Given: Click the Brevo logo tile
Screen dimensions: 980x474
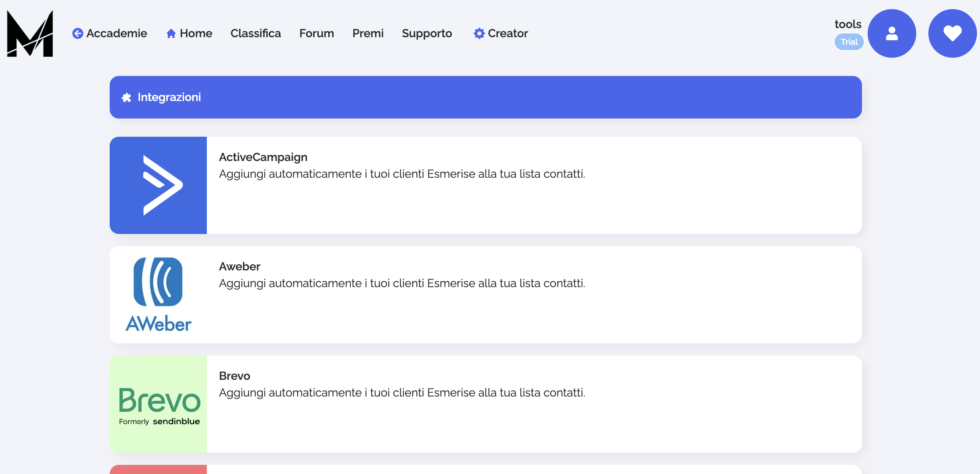Looking at the screenshot, I should point(158,404).
